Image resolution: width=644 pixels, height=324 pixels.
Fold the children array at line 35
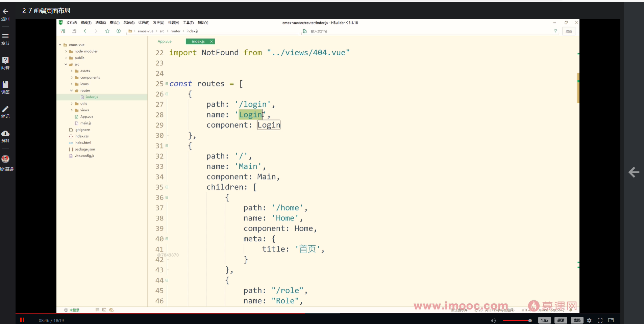tap(167, 187)
